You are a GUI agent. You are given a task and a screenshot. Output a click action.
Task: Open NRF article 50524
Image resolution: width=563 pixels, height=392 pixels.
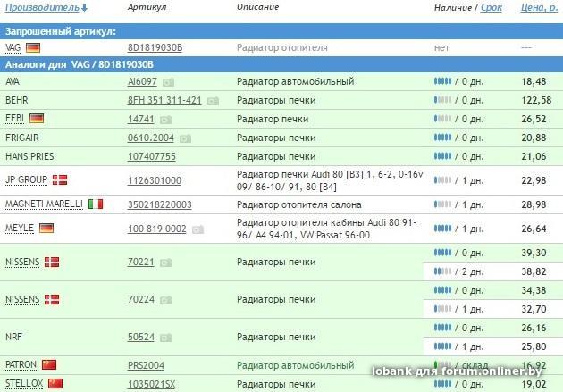coord(141,338)
